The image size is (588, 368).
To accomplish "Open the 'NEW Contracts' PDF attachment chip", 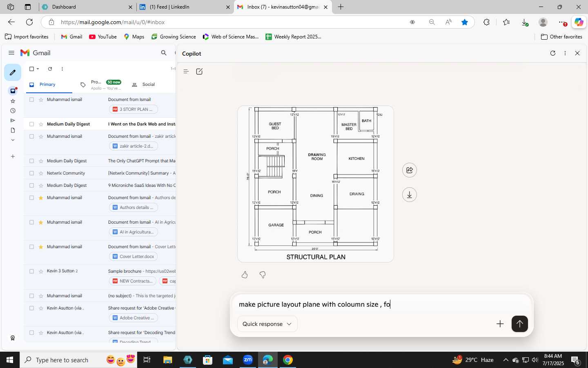I will tap(133, 281).
